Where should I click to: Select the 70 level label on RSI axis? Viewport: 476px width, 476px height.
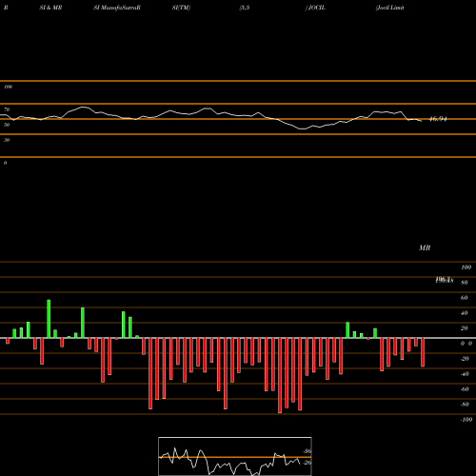pyautogui.click(x=7, y=109)
